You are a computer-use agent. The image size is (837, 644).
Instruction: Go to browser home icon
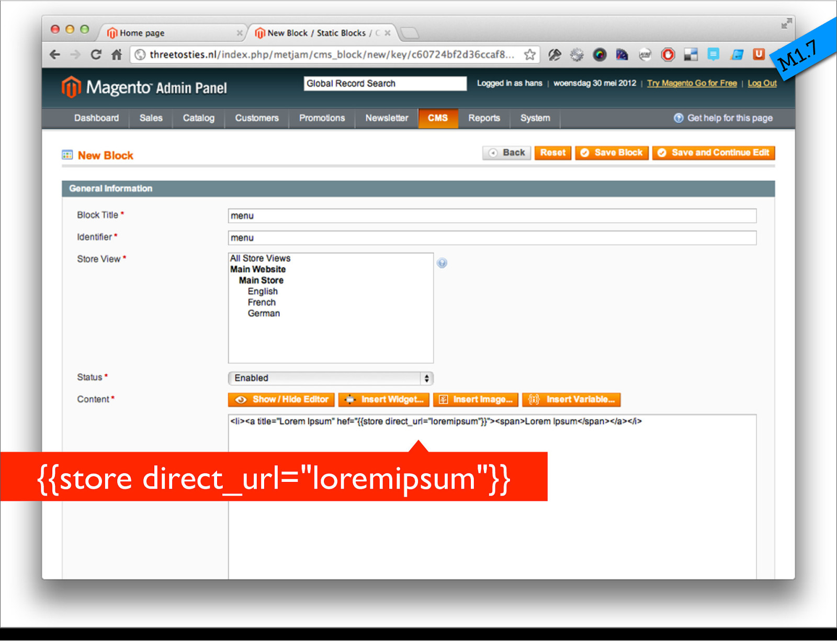pyautogui.click(x=117, y=54)
